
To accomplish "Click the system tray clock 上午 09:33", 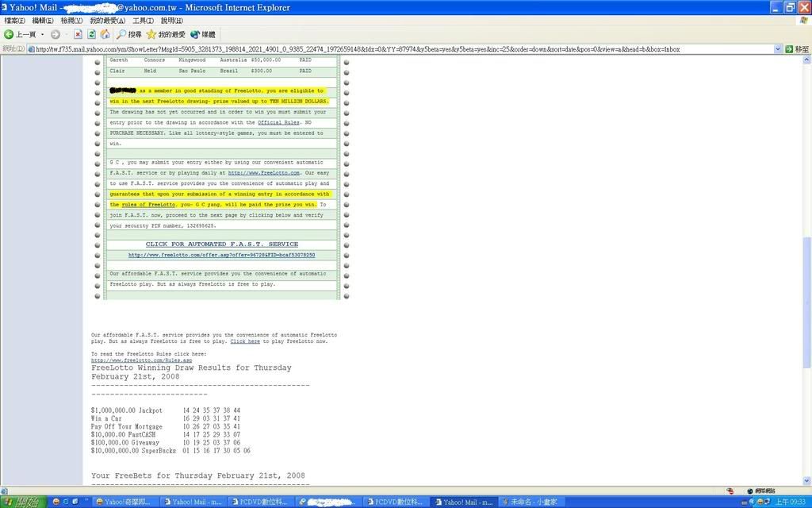I will pyautogui.click(x=791, y=502).
